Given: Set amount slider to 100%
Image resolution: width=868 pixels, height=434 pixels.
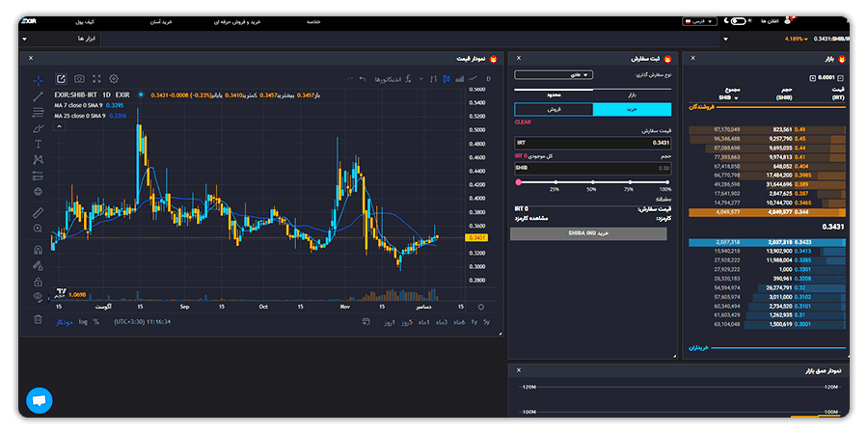Looking at the screenshot, I should [x=667, y=182].
